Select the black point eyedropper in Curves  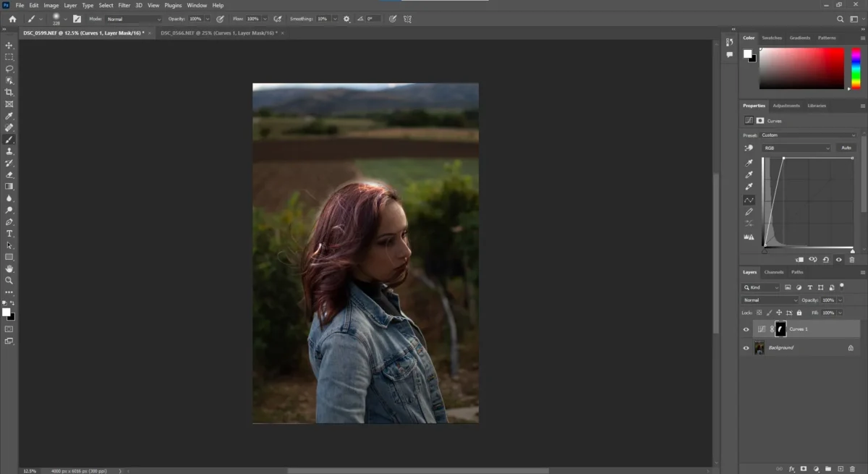tap(749, 163)
